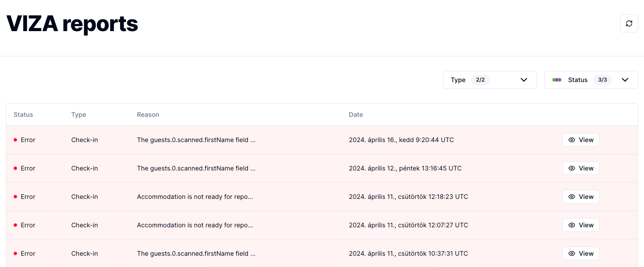
Task: Click the eye icon in the 12:18:23 row
Action: point(572,197)
